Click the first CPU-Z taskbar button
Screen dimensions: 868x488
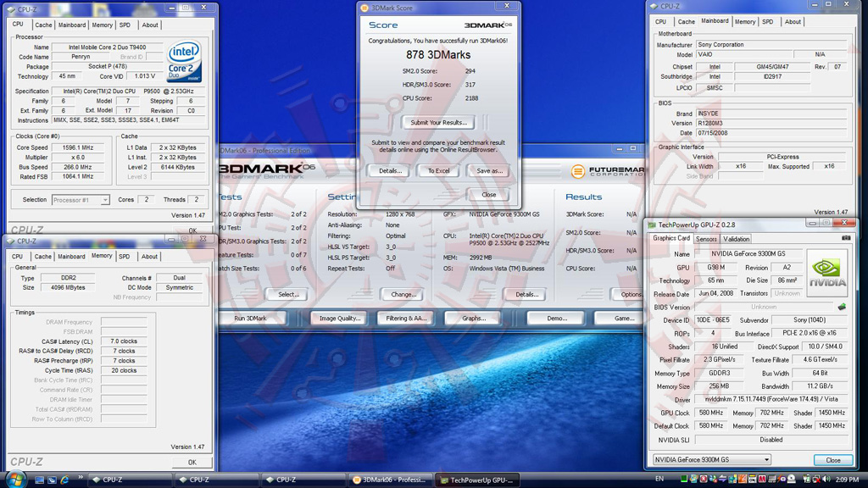click(130, 480)
